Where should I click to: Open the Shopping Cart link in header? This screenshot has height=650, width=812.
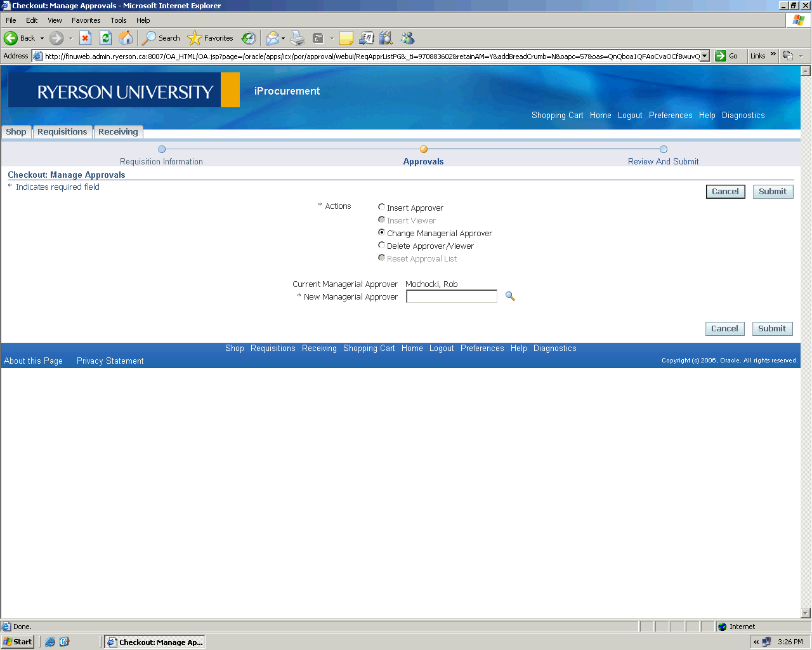[557, 116]
